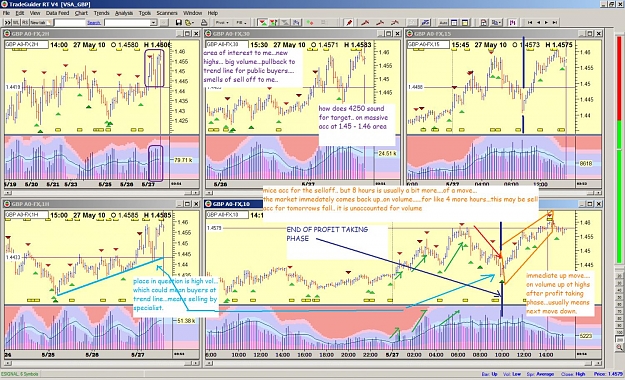Jump to last bar navigation arrow
This screenshot has height=380, width=625.
click(554, 23)
